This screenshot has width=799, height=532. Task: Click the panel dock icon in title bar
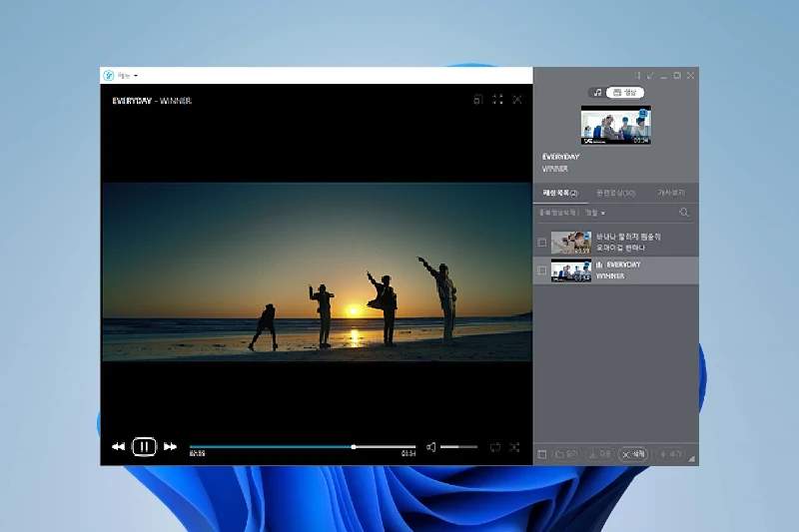point(637,75)
